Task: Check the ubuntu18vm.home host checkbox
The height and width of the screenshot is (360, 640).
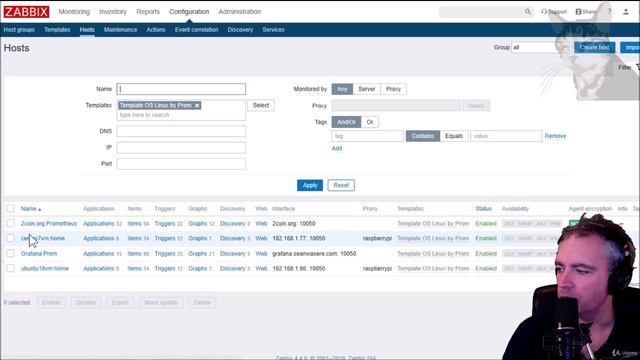Action: [11, 268]
